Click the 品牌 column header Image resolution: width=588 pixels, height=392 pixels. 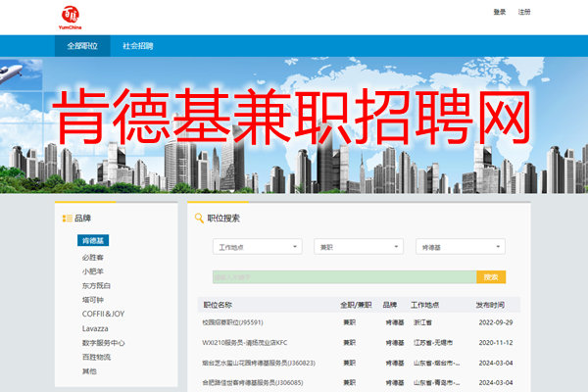(390, 305)
